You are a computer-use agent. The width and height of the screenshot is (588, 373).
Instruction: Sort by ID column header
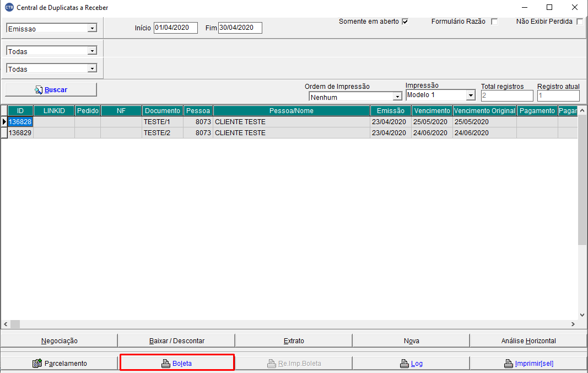[x=20, y=111]
